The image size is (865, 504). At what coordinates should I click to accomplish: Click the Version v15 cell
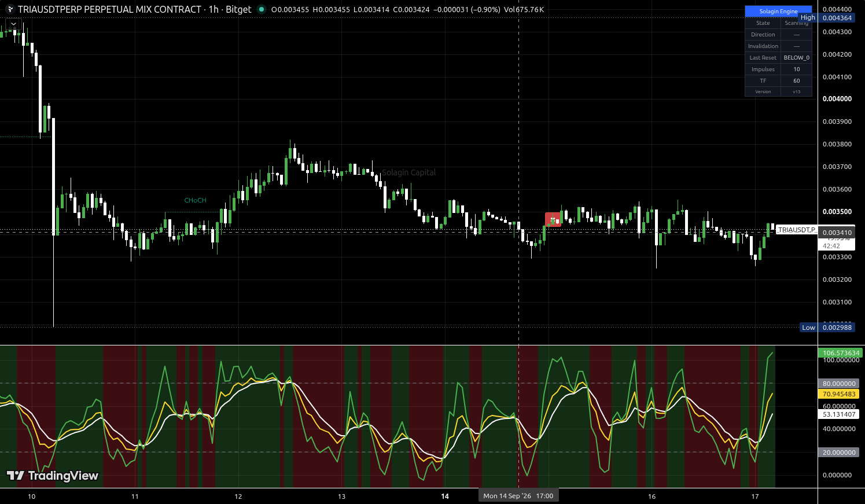tap(797, 91)
